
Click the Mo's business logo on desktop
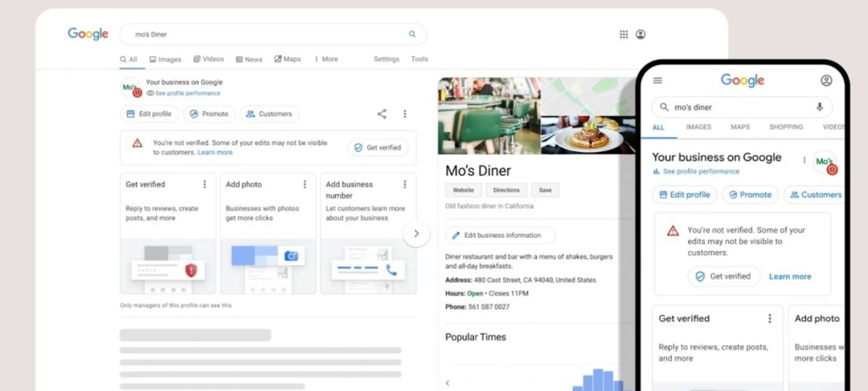pos(131,88)
